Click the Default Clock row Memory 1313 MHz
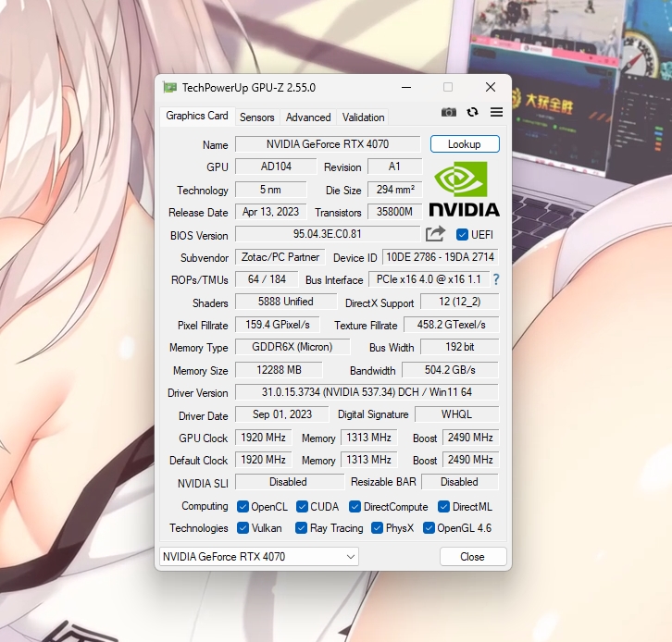Viewport: 672px width, 642px height. [368, 460]
